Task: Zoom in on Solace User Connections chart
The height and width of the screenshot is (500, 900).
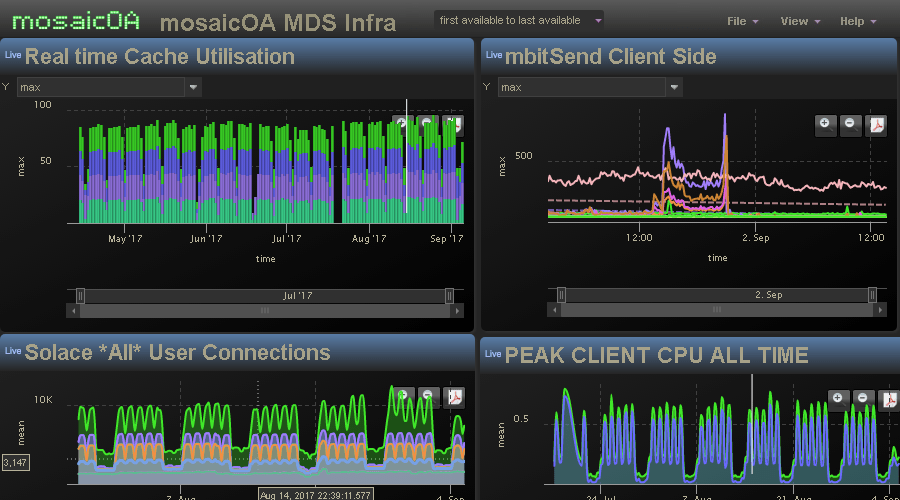Action: pyautogui.click(x=403, y=397)
